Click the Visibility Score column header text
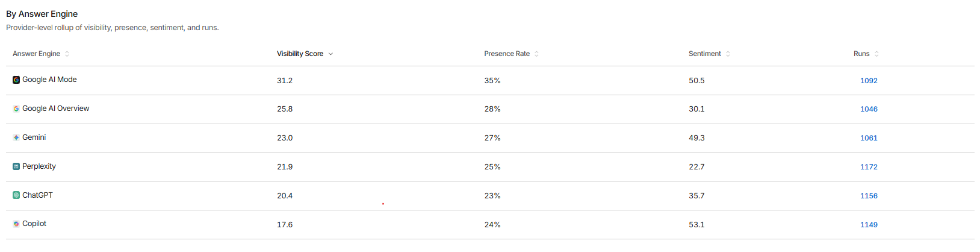The width and height of the screenshot is (980, 252). pyautogui.click(x=300, y=54)
